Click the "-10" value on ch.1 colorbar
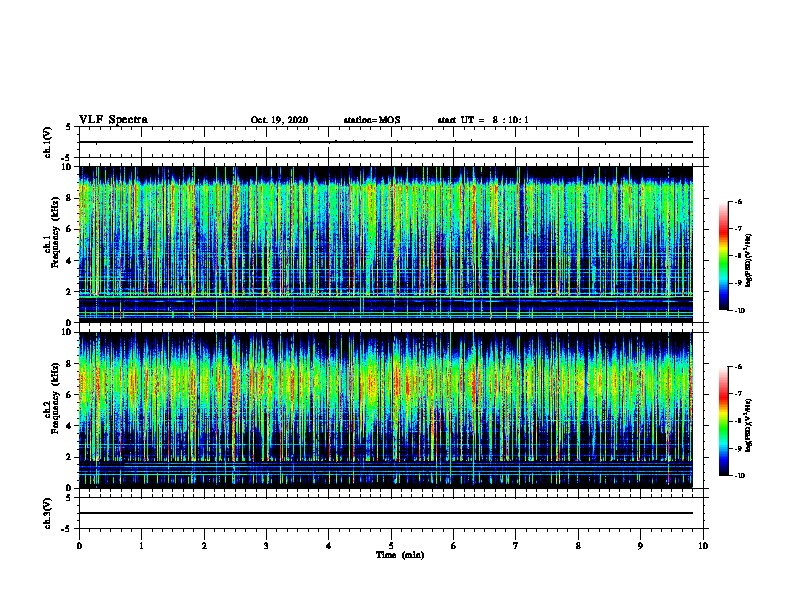The height and width of the screenshot is (612, 792). pos(739,310)
